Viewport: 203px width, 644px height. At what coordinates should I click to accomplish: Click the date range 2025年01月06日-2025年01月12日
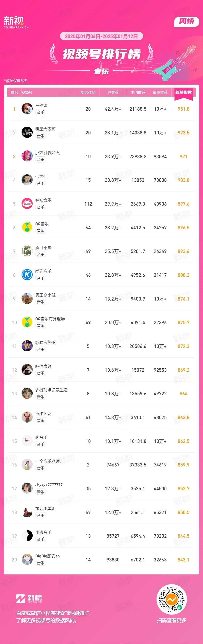point(101,36)
